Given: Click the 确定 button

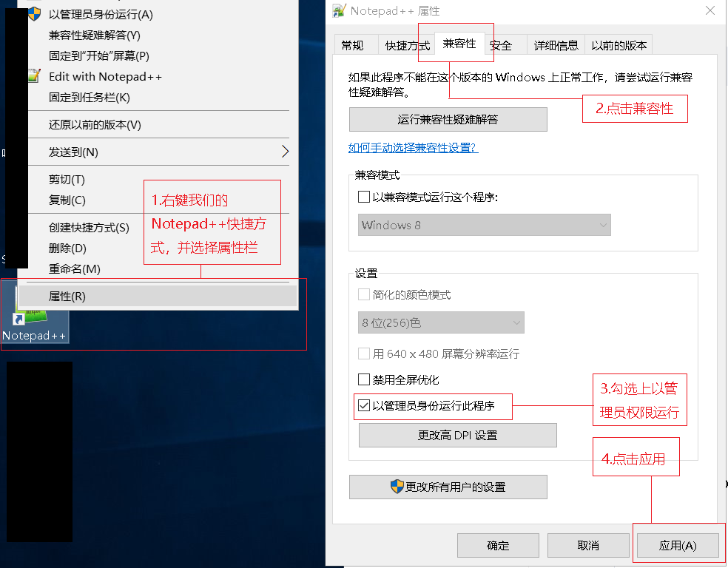Looking at the screenshot, I should point(498,545).
